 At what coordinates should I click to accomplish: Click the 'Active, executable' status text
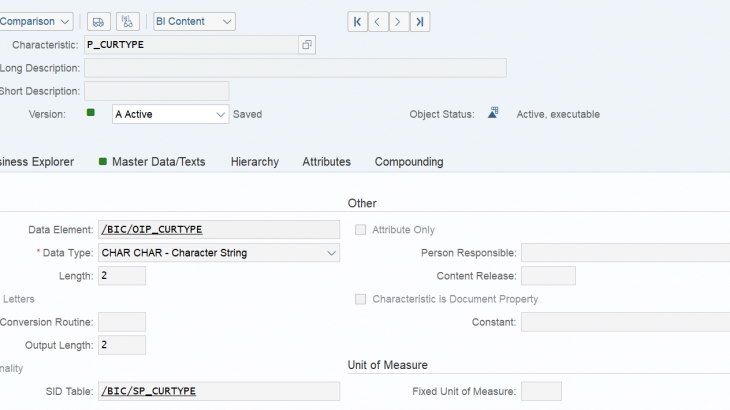click(x=558, y=114)
